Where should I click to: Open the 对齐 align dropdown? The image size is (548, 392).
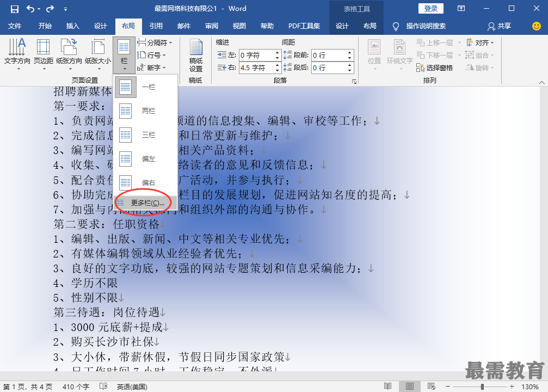(480, 42)
